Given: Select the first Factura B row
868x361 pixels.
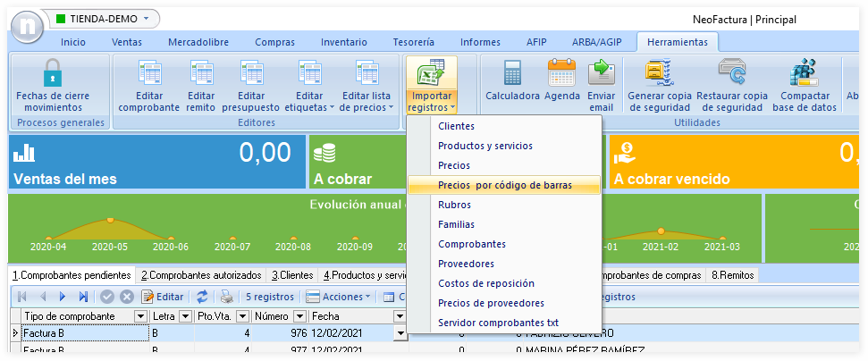Looking at the screenshot, I should click(80, 333).
